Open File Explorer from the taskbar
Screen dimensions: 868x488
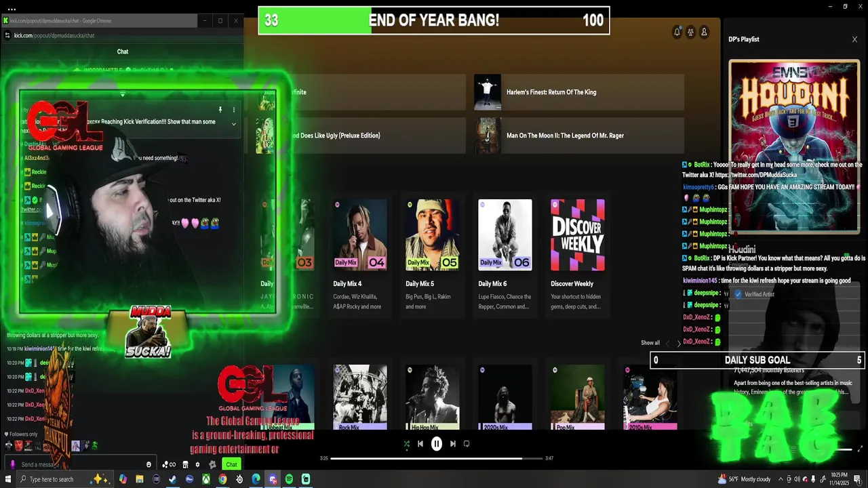[x=140, y=479]
